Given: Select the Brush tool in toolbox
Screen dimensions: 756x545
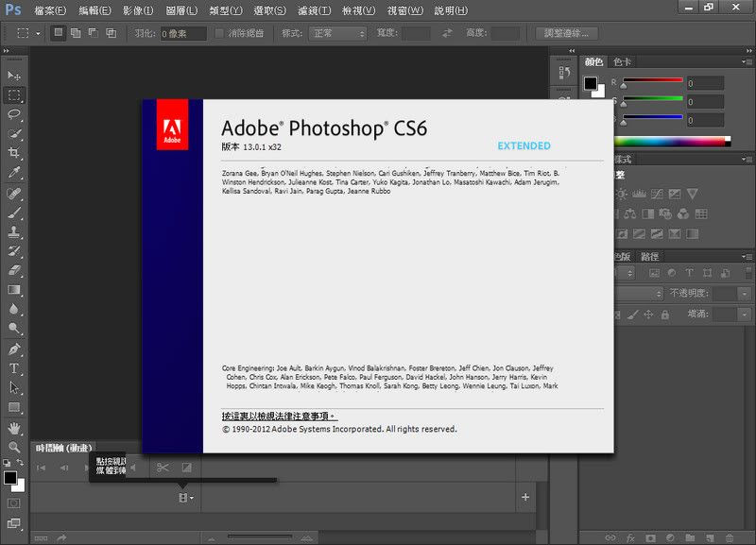Looking at the screenshot, I should [x=14, y=213].
